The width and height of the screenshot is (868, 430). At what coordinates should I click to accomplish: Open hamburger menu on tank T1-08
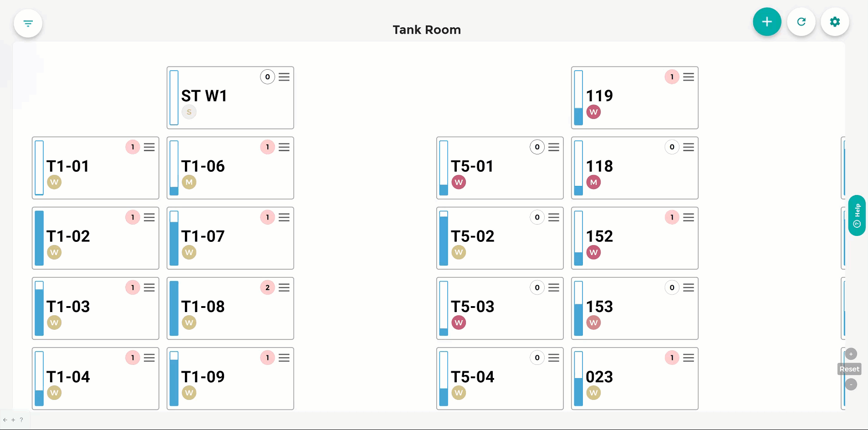284,287
